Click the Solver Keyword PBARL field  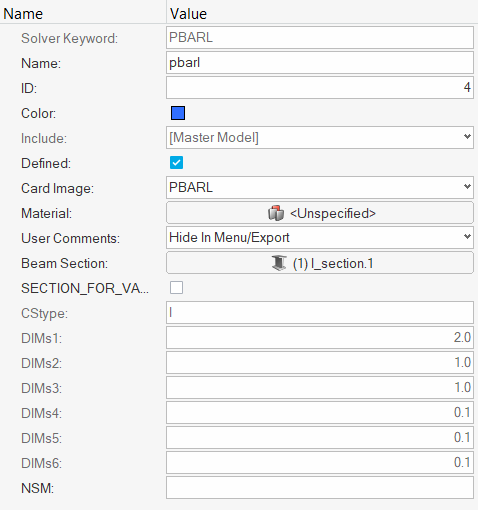click(320, 37)
